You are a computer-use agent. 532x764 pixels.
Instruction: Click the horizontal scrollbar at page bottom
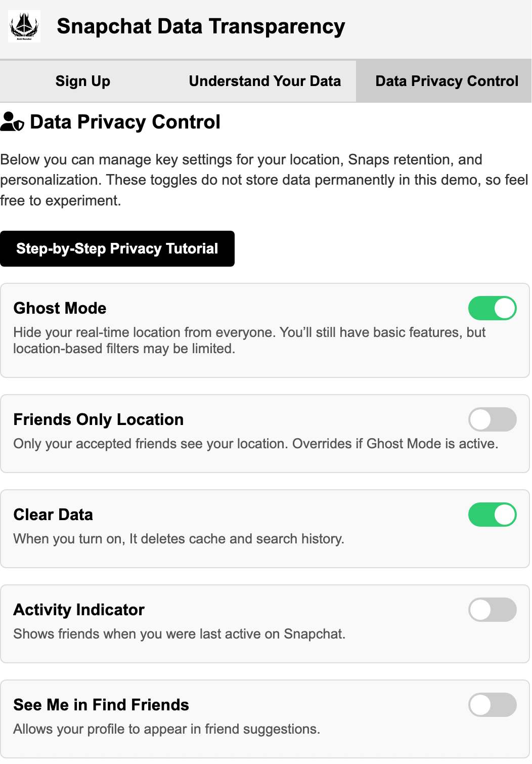(x=266, y=760)
